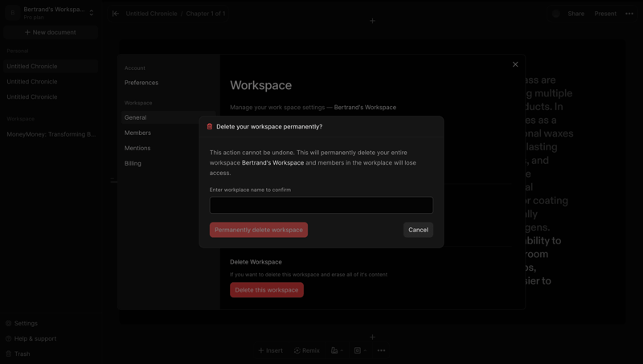Click the red trash icon in delete dialog title

[x=210, y=127]
